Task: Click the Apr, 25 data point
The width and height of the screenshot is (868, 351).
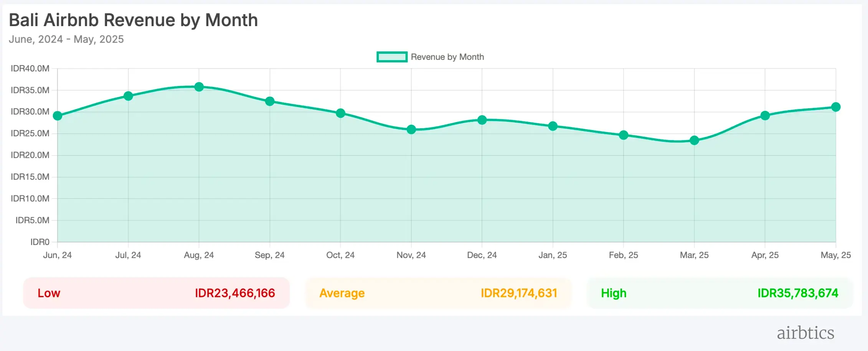Action: click(765, 116)
